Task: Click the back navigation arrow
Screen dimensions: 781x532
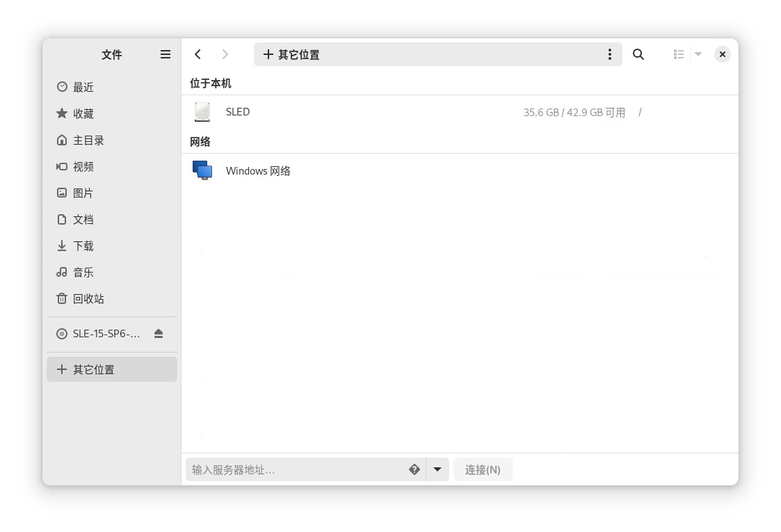Action: (198, 54)
